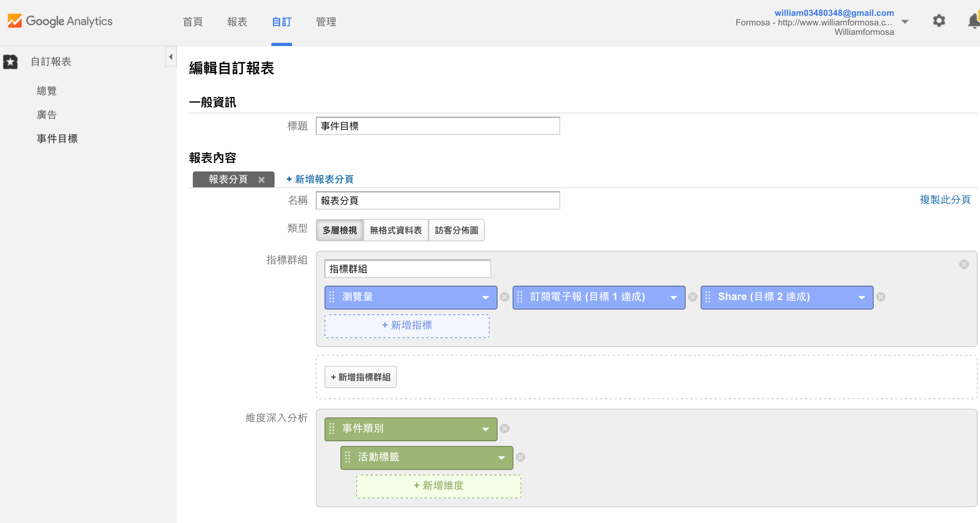Close the 報表分頁 tab with its X
The height and width of the screenshot is (523, 980).
261,180
